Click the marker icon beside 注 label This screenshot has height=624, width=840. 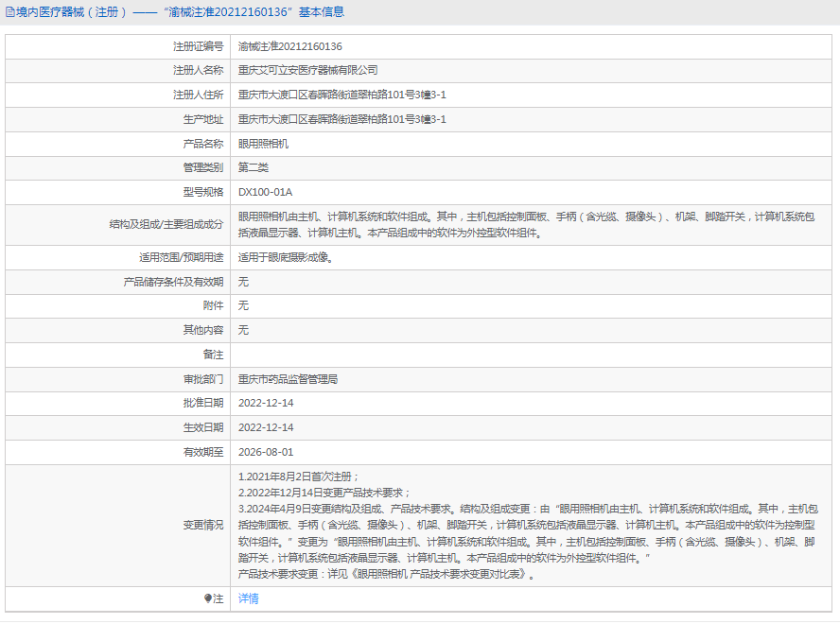point(208,598)
